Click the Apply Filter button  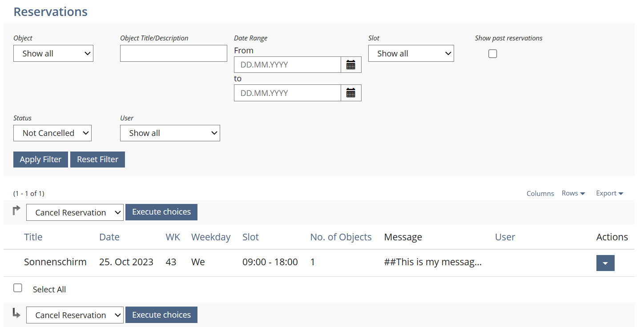[40, 160]
